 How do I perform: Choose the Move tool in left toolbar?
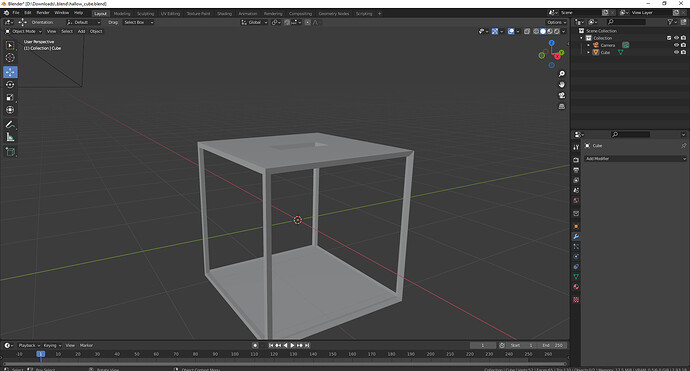(x=10, y=72)
